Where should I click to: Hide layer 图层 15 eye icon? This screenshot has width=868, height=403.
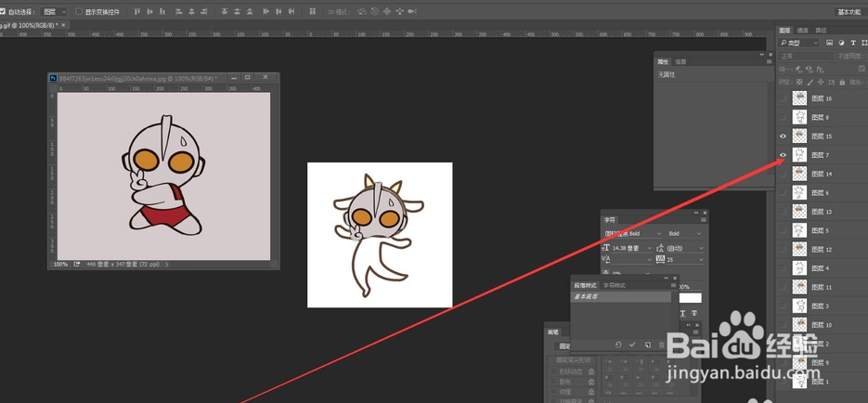point(783,136)
